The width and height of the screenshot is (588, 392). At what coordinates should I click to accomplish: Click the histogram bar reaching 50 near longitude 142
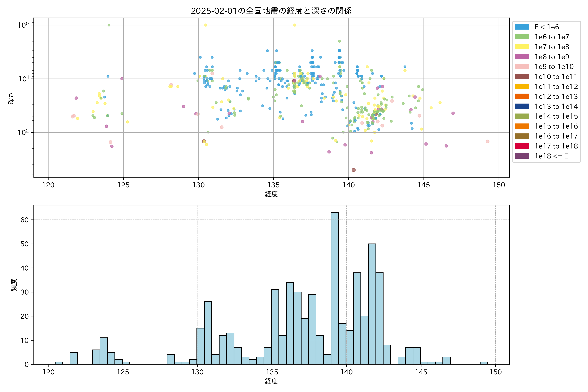[372, 304]
